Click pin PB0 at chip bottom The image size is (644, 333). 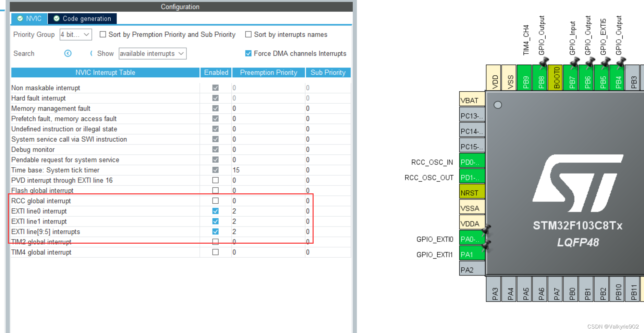(x=571, y=289)
